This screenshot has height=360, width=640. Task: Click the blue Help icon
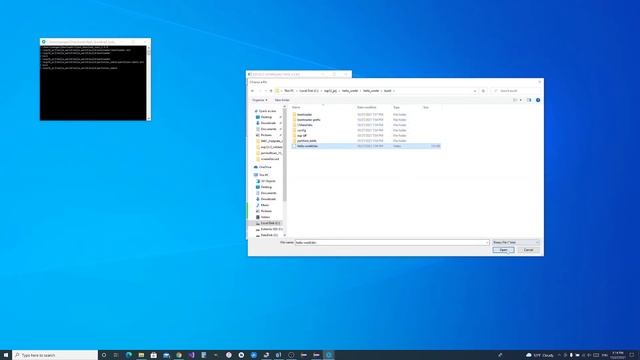point(538,100)
